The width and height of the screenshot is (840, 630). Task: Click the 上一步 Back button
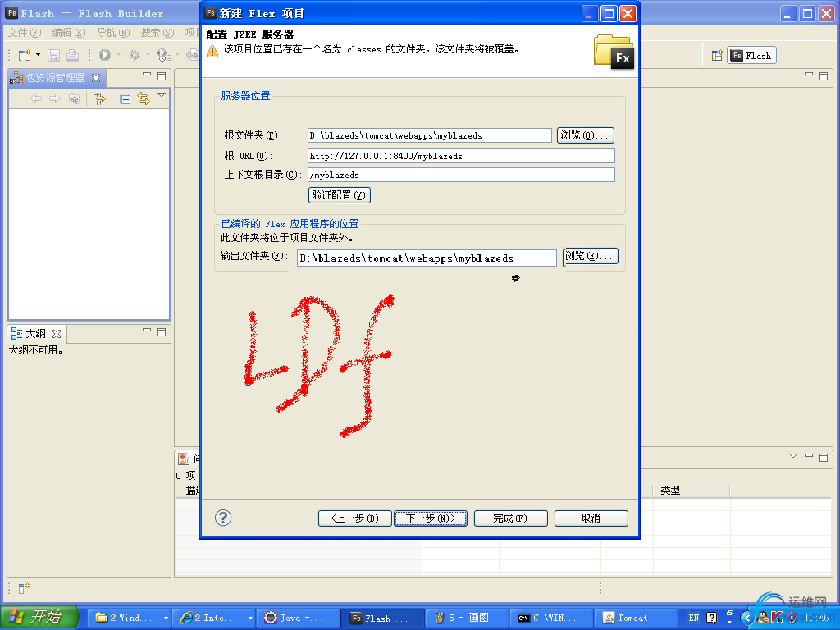[x=354, y=518]
